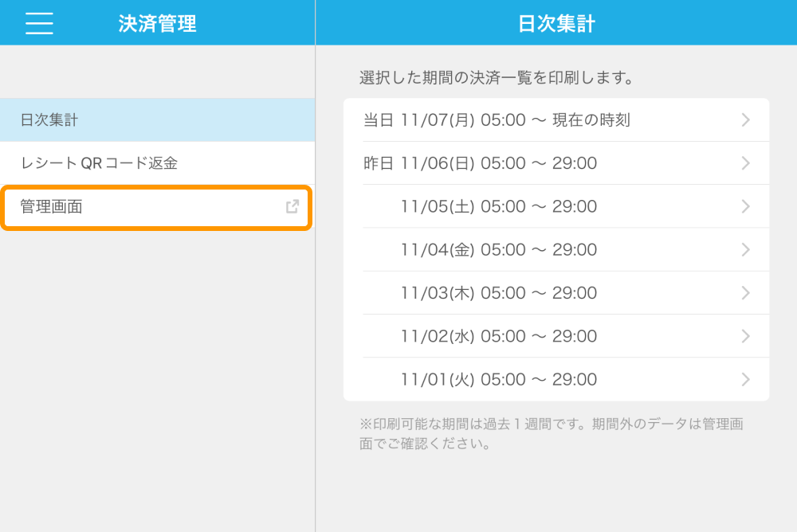Tap the chevron beside 11/02(水)
Image resolution: width=797 pixels, height=532 pixels.
pyautogui.click(x=746, y=335)
